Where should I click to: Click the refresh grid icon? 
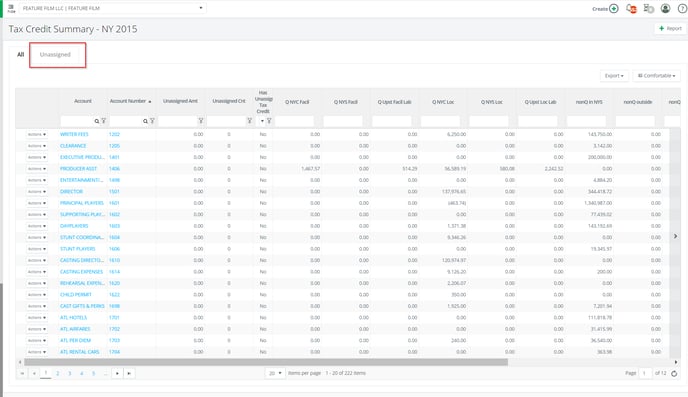pos(674,374)
